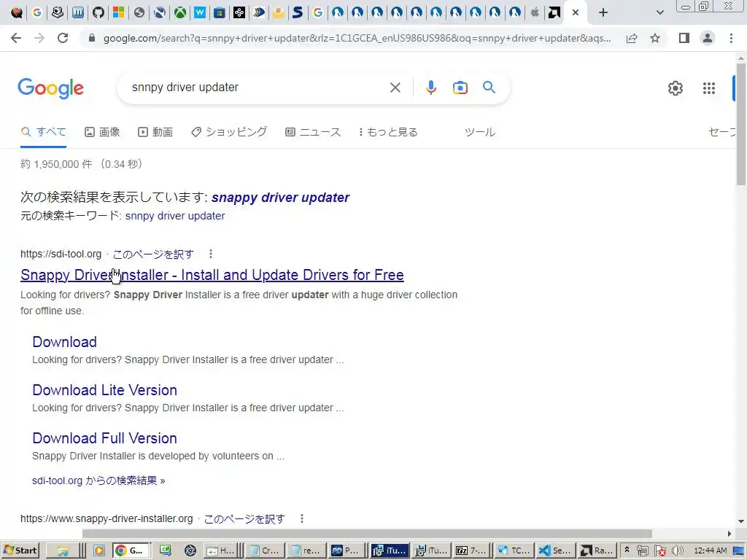Search by image with the camera icon
This screenshot has width=747, height=560.
[460, 87]
